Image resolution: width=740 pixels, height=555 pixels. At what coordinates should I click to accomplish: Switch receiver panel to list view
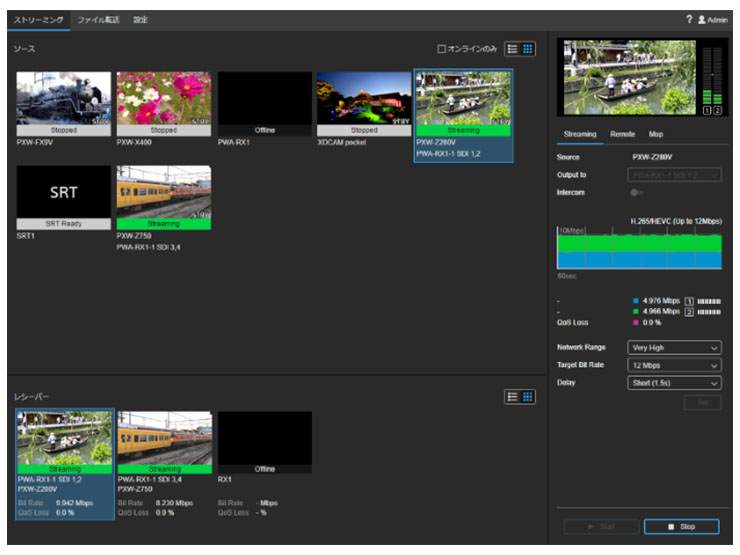click(512, 397)
